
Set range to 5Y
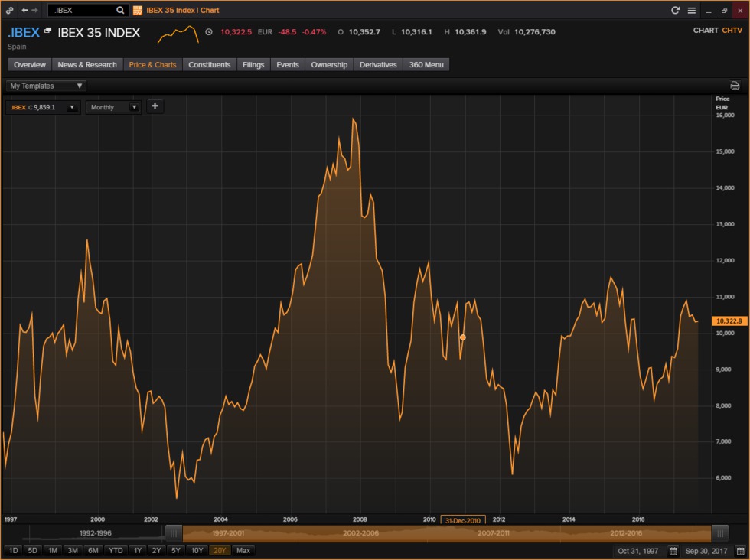[x=176, y=550]
